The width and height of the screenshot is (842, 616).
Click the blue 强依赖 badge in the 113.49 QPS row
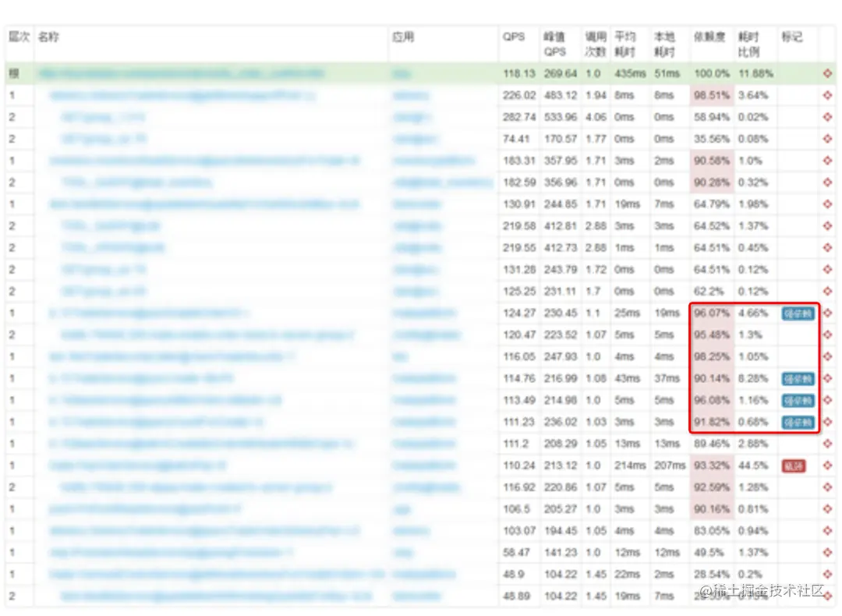798,401
